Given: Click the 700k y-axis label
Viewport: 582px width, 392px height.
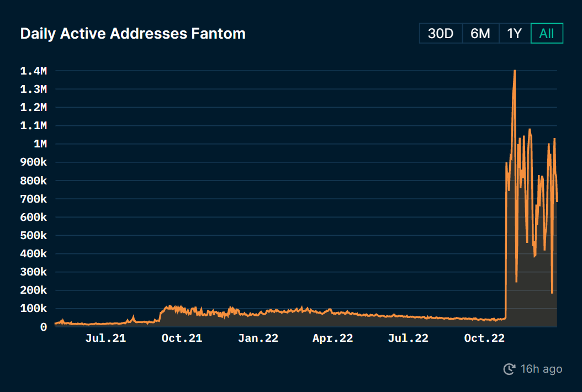Looking at the screenshot, I should pyautogui.click(x=33, y=199).
